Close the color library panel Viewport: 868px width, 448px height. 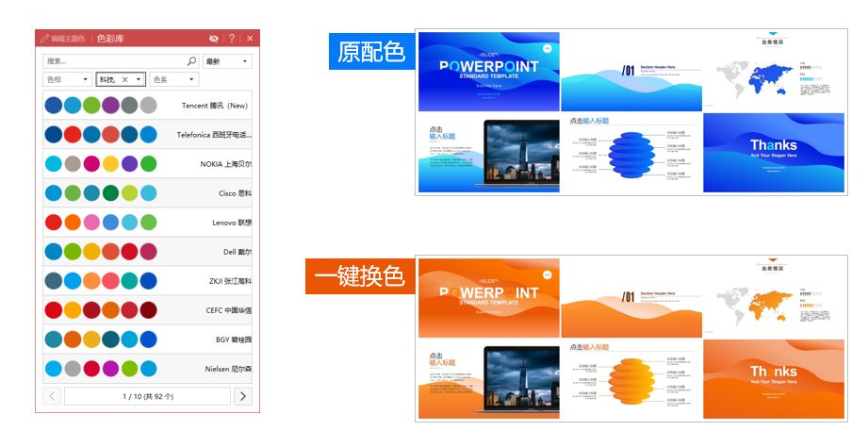point(250,39)
